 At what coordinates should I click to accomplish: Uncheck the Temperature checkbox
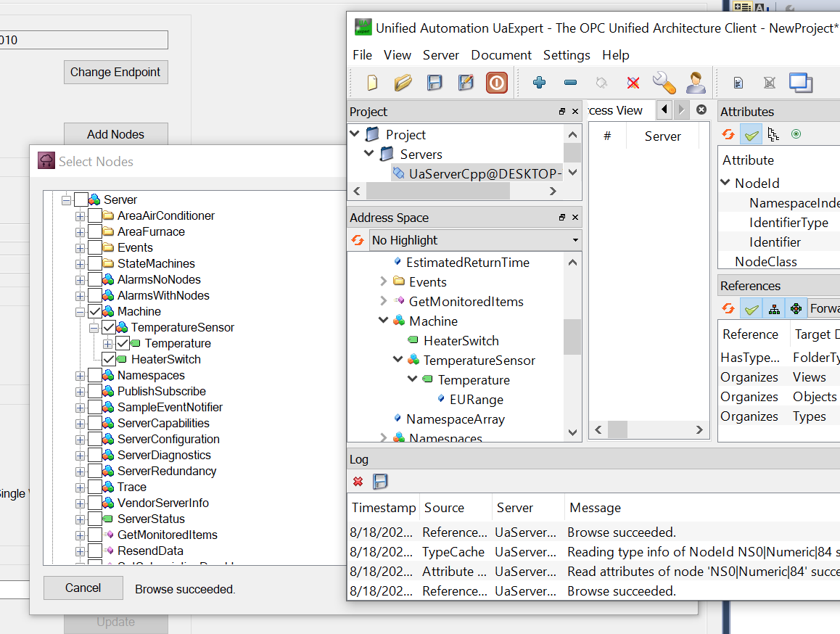click(122, 344)
